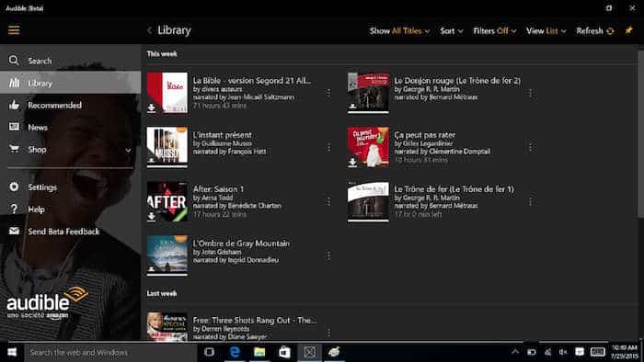The height and width of the screenshot is (362, 644).
Task: Open Shop in the sidebar
Action: [70, 149]
